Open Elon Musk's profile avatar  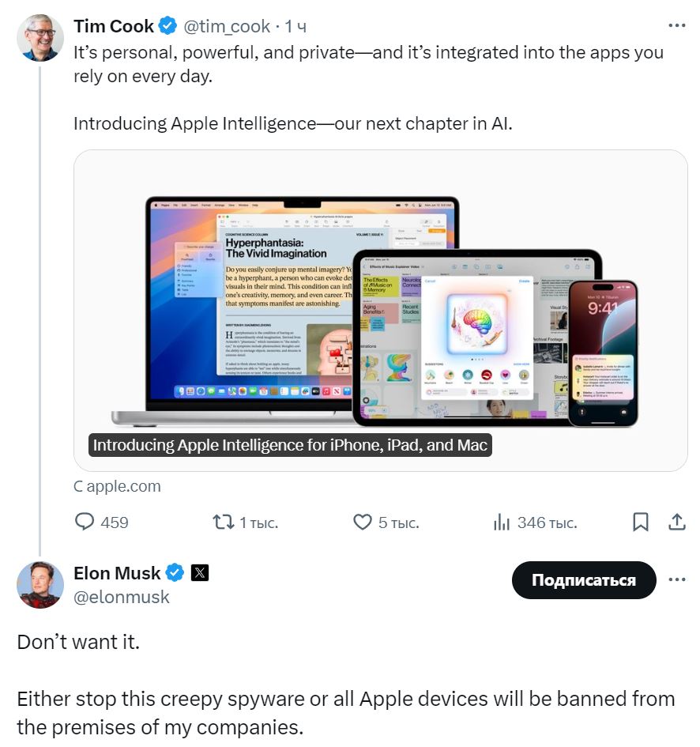40,584
